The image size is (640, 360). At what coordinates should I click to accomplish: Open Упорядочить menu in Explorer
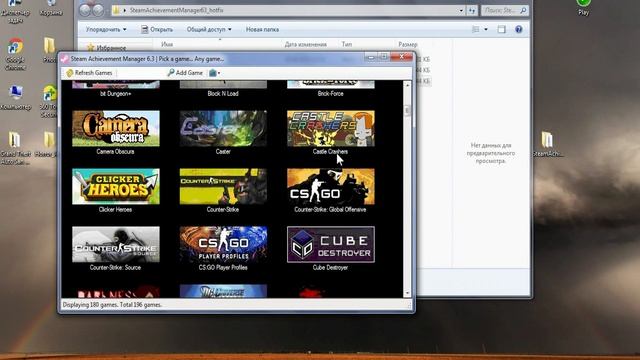[106, 29]
